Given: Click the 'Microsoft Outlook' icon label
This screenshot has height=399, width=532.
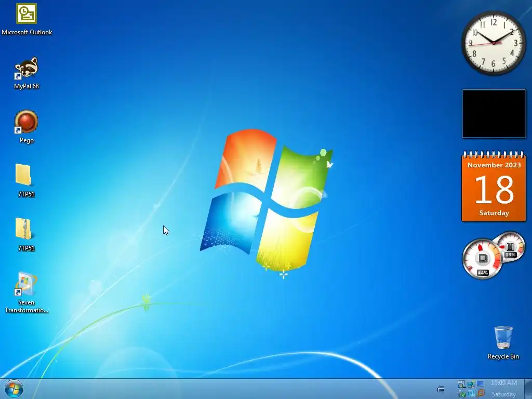Looking at the screenshot, I should (27, 32).
